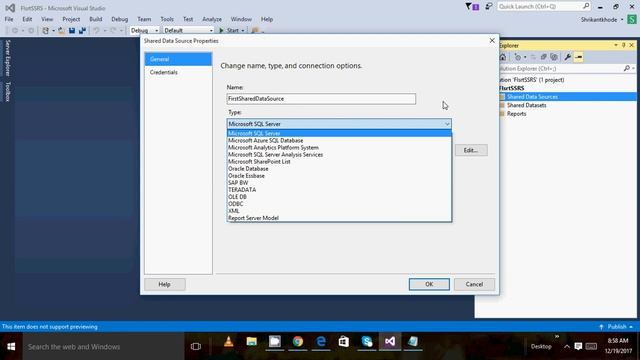Click Solution Explorer Properties wrench icon

(567, 57)
